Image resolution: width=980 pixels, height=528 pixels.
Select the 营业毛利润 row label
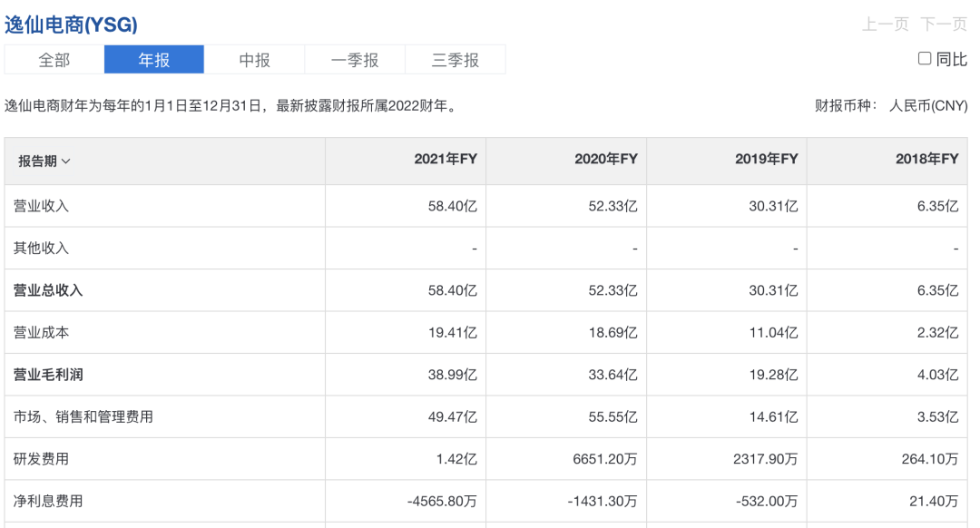click(x=48, y=375)
